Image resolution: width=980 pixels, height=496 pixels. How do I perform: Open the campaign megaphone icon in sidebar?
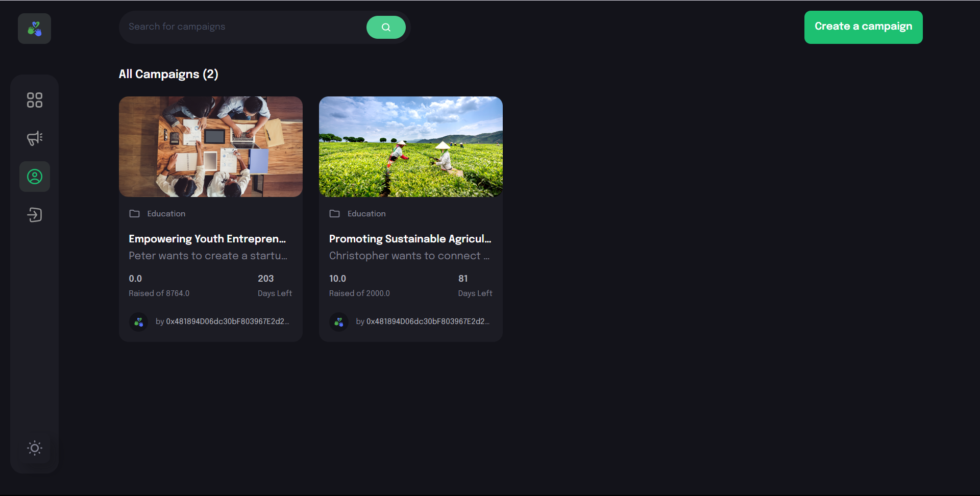click(35, 138)
